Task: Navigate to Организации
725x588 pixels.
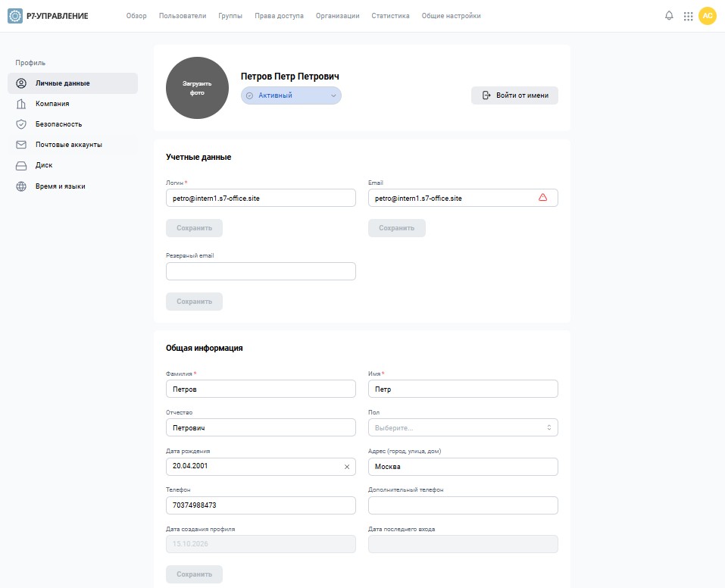Action: pyautogui.click(x=338, y=16)
